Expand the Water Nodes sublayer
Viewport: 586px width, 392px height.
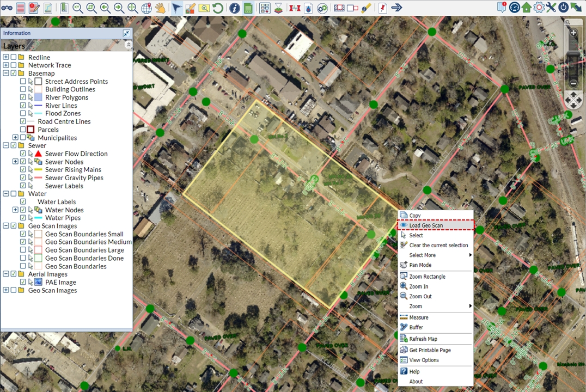(15, 210)
